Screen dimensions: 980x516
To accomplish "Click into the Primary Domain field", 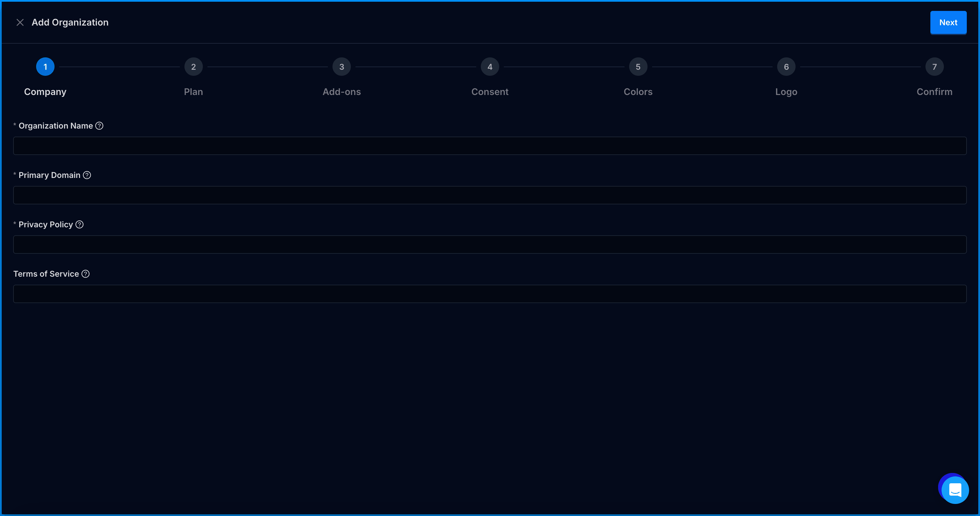I will (490, 195).
